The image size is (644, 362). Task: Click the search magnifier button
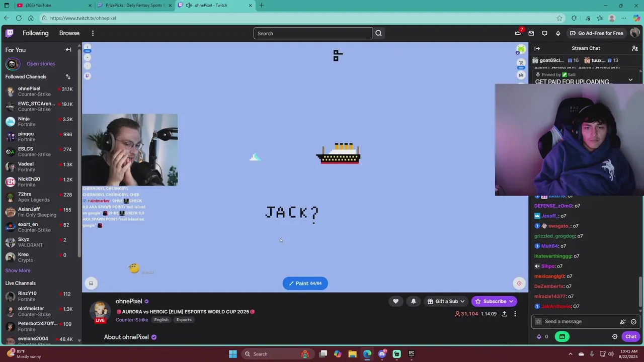pyautogui.click(x=378, y=33)
